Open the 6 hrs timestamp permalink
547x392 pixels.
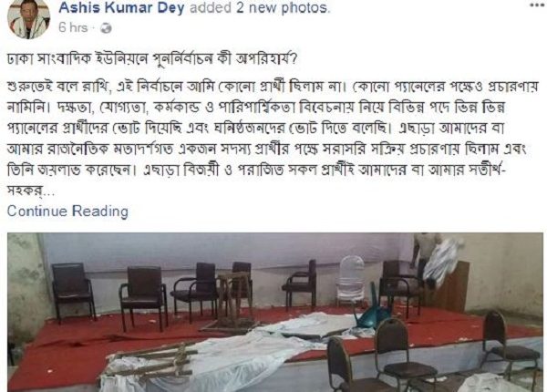pos(73,27)
